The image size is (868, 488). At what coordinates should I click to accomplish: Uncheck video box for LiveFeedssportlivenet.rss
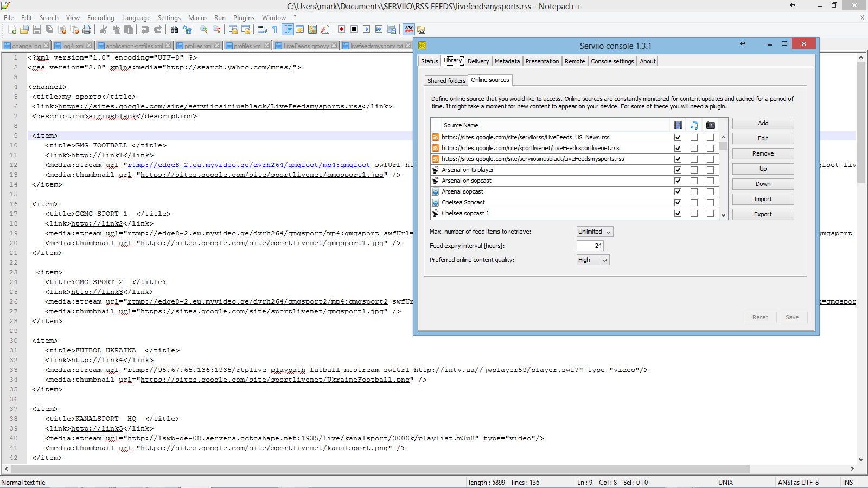[x=678, y=148]
